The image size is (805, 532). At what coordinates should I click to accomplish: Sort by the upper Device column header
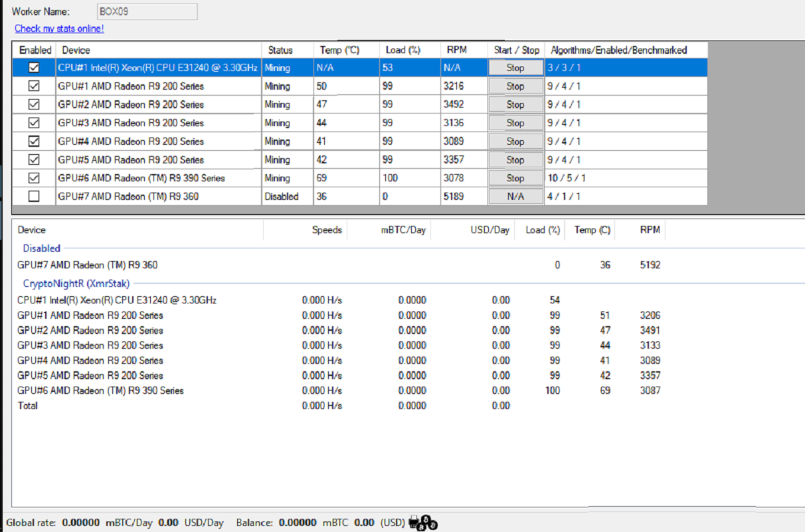tap(159, 50)
